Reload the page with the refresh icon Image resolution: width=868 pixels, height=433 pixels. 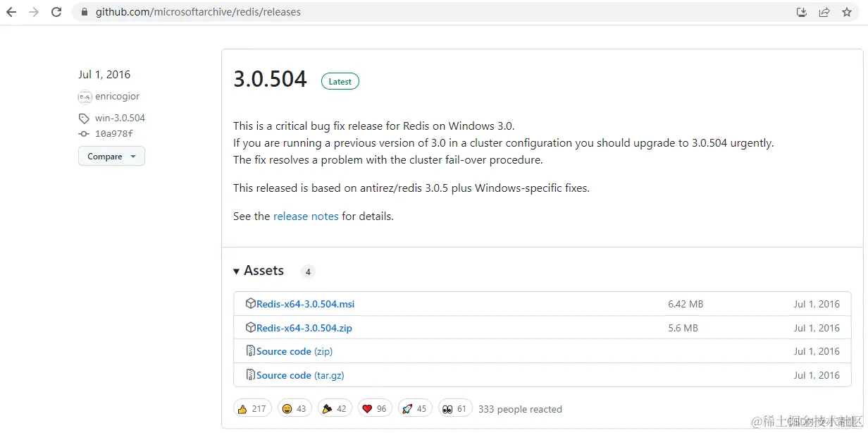(56, 12)
